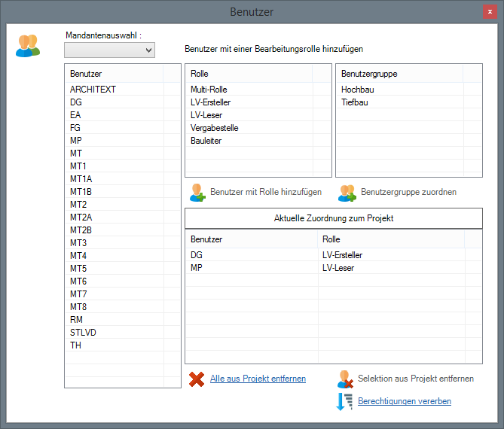
Task: Click the blue arrow inherit permissions icon
Action: click(344, 402)
